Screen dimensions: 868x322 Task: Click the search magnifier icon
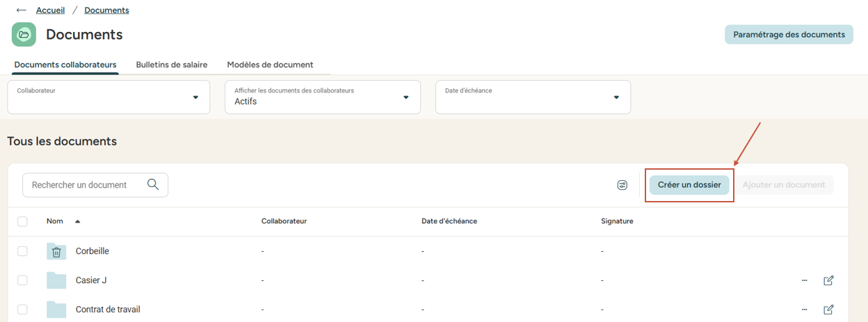click(153, 184)
